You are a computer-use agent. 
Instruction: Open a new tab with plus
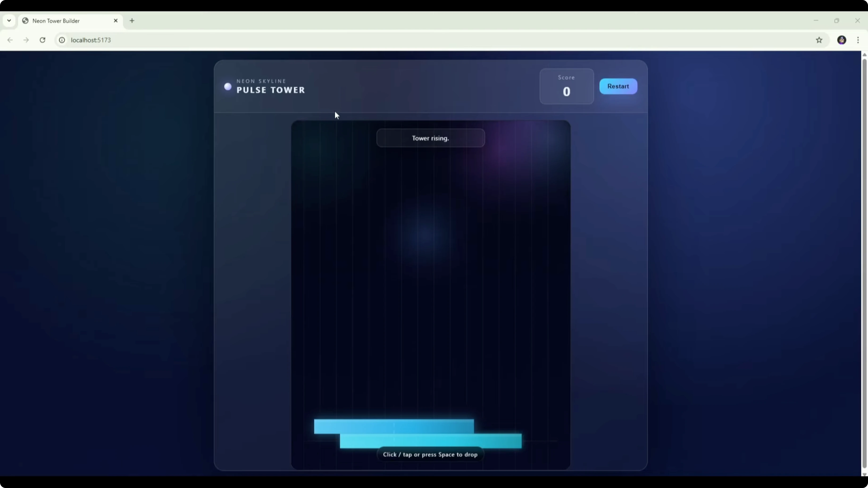point(132,21)
